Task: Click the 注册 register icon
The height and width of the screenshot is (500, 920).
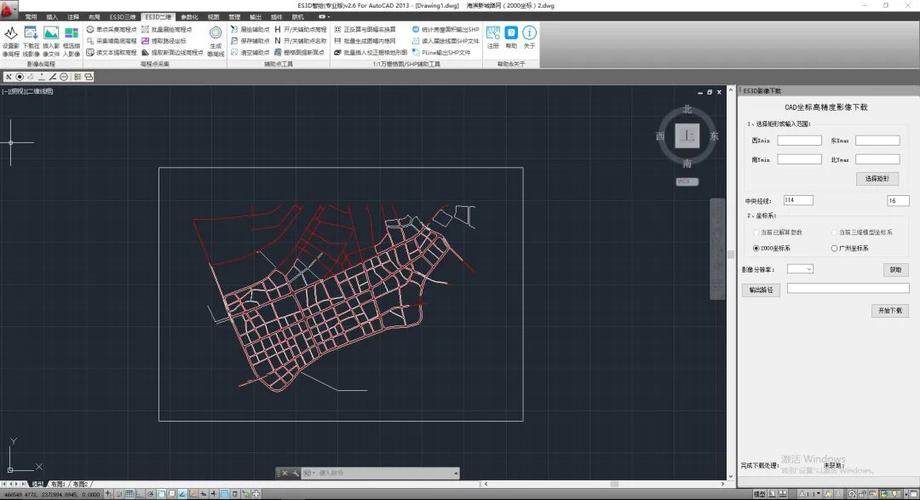Action: click(493, 37)
